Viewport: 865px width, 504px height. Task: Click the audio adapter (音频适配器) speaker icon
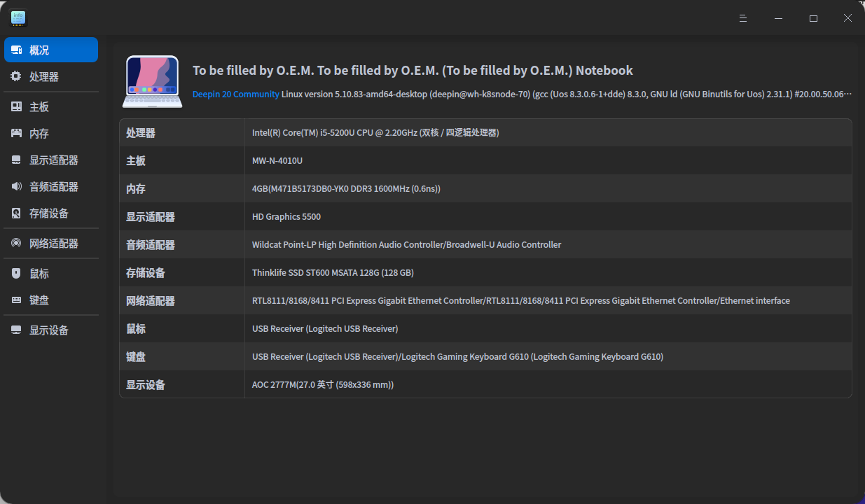(16, 187)
